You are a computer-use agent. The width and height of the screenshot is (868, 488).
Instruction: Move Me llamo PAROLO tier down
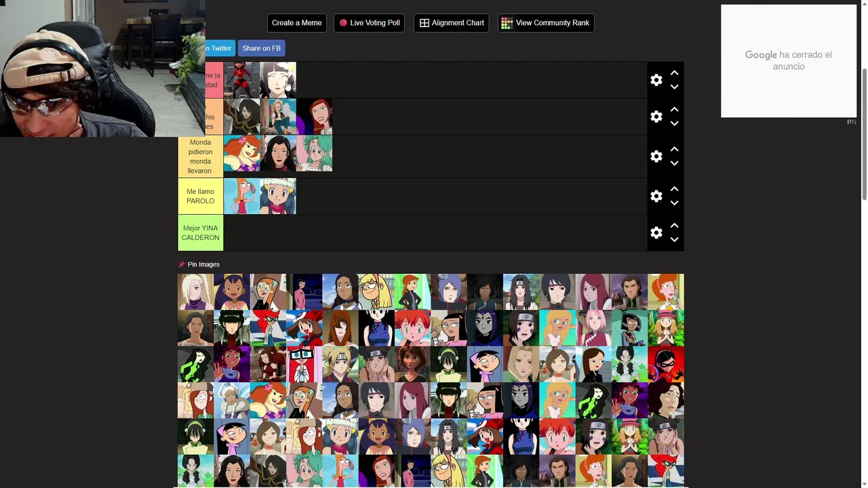click(x=674, y=203)
